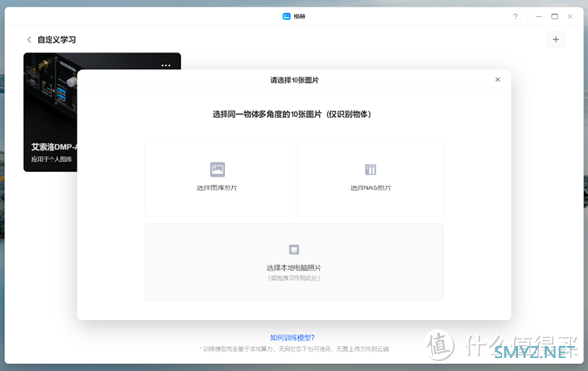Close the 相册 window
Image resolution: width=588 pixels, height=371 pixels.
tap(570, 17)
